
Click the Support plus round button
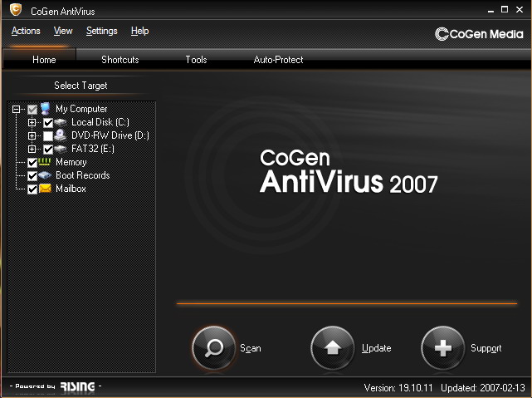click(x=442, y=348)
